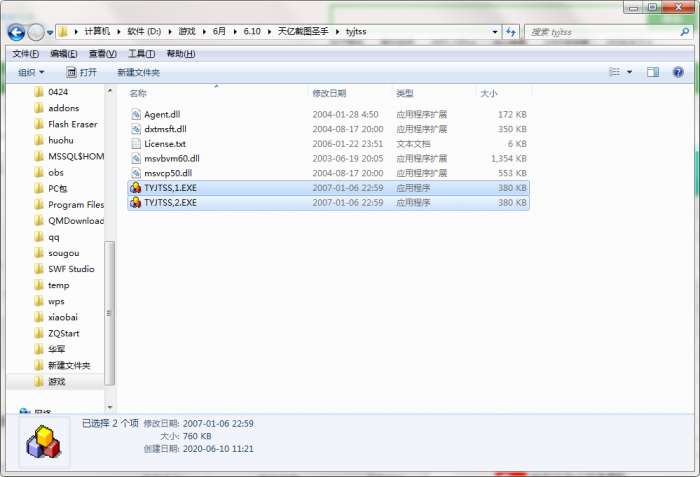
Task: Sort files by 大小 column
Action: pos(488,93)
